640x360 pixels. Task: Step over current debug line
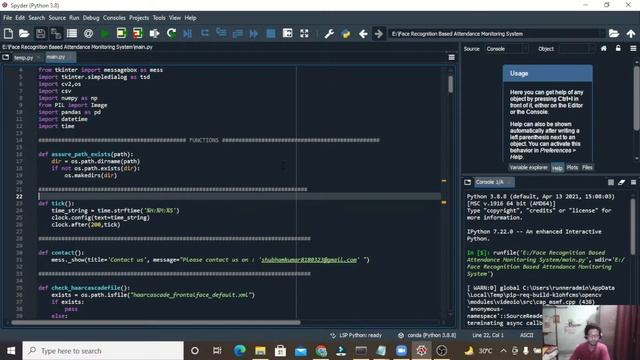[204, 33]
